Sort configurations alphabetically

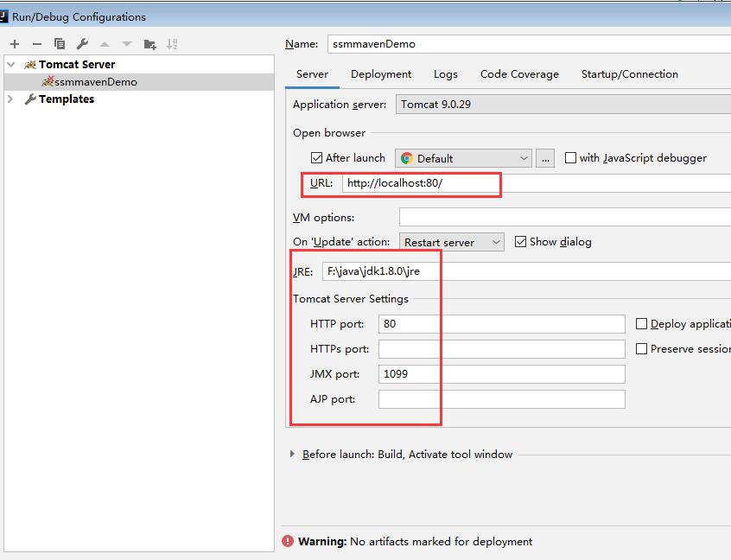(172, 44)
